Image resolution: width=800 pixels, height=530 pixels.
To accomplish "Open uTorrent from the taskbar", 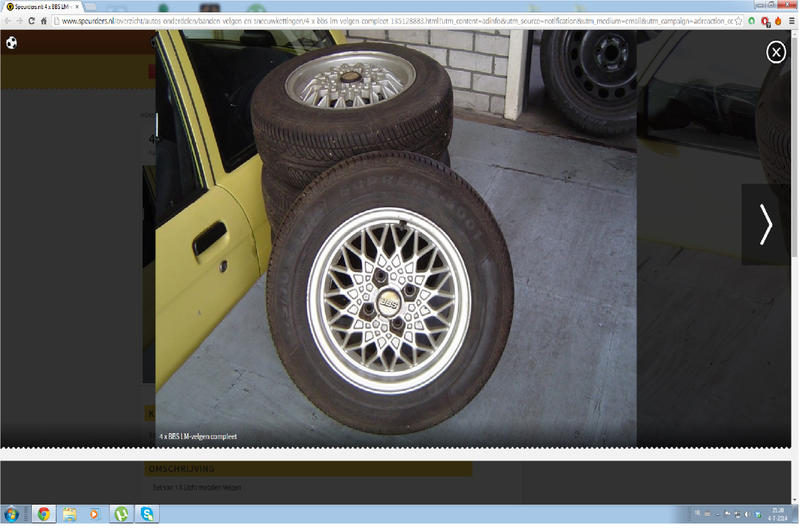I will pyautogui.click(x=121, y=514).
